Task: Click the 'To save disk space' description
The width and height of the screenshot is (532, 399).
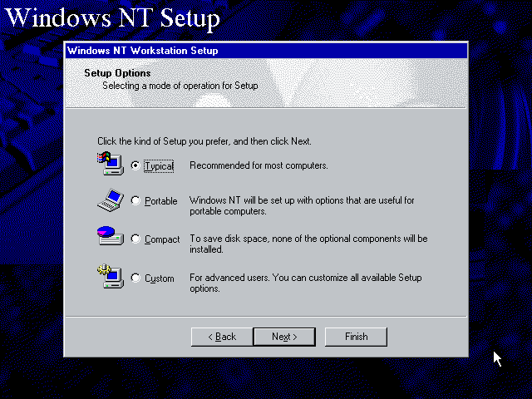Action: pyautogui.click(x=308, y=244)
